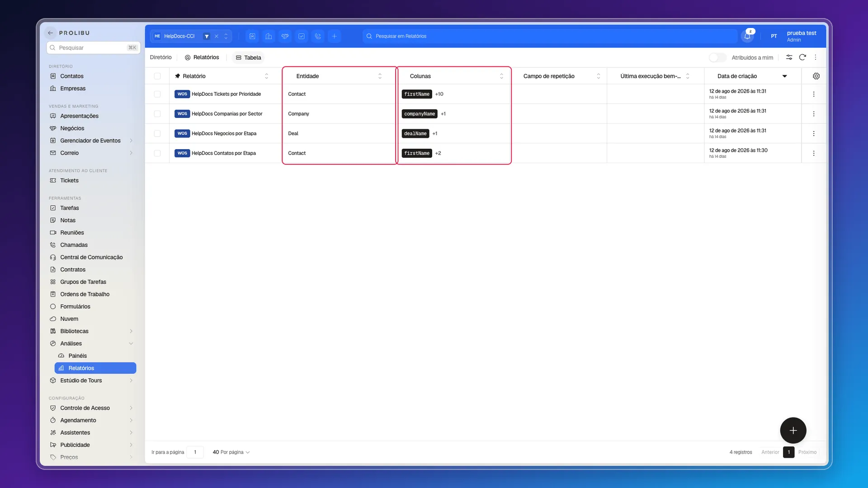The width and height of the screenshot is (868, 488).
Task: Open the tasks checkmark icon in top bar
Action: tap(302, 36)
